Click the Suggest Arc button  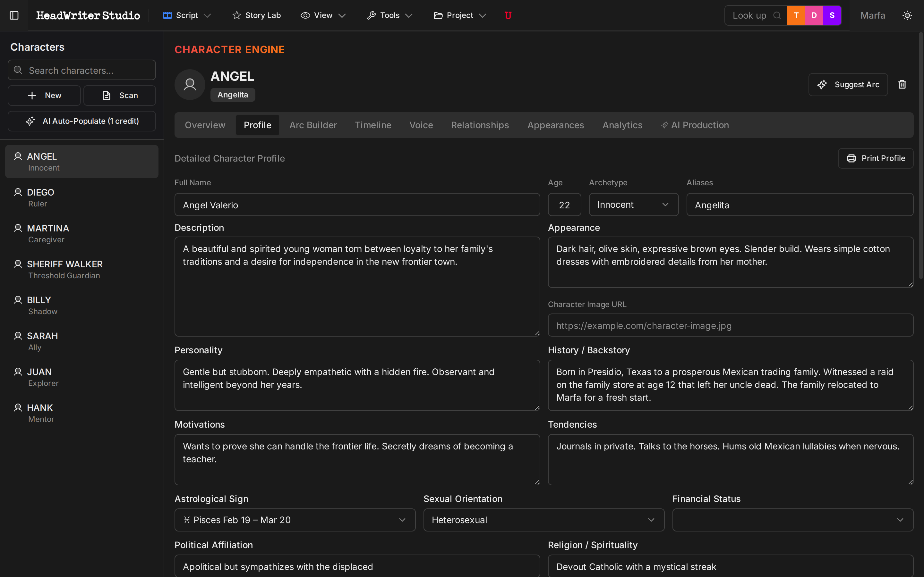click(848, 84)
